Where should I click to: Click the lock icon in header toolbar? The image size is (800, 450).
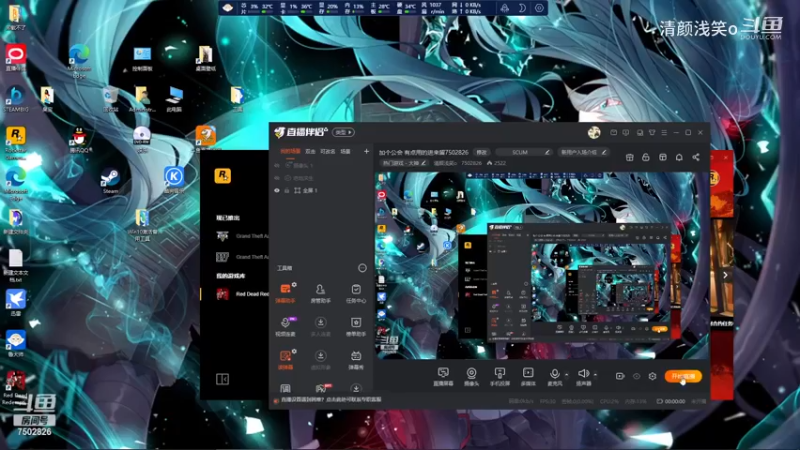[646, 157]
